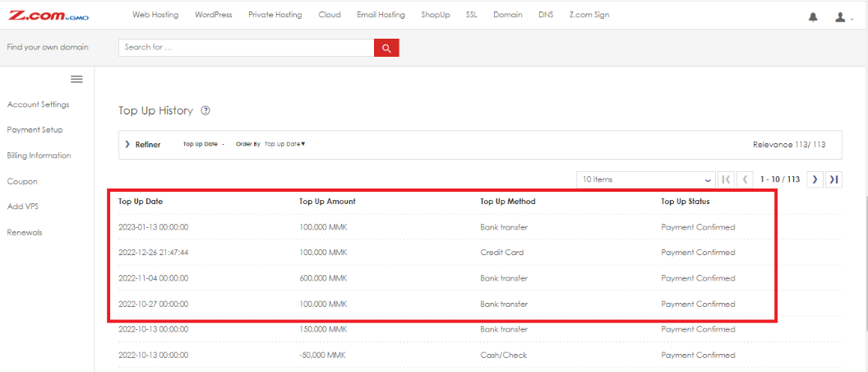Open the WordPress menu
The height and width of the screenshot is (372, 868).
[213, 15]
